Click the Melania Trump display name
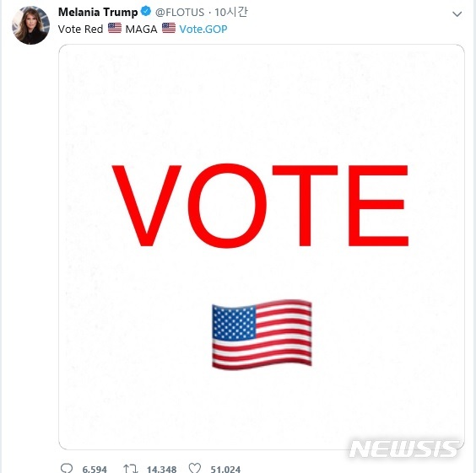The height and width of the screenshot is (473, 476). (98, 12)
